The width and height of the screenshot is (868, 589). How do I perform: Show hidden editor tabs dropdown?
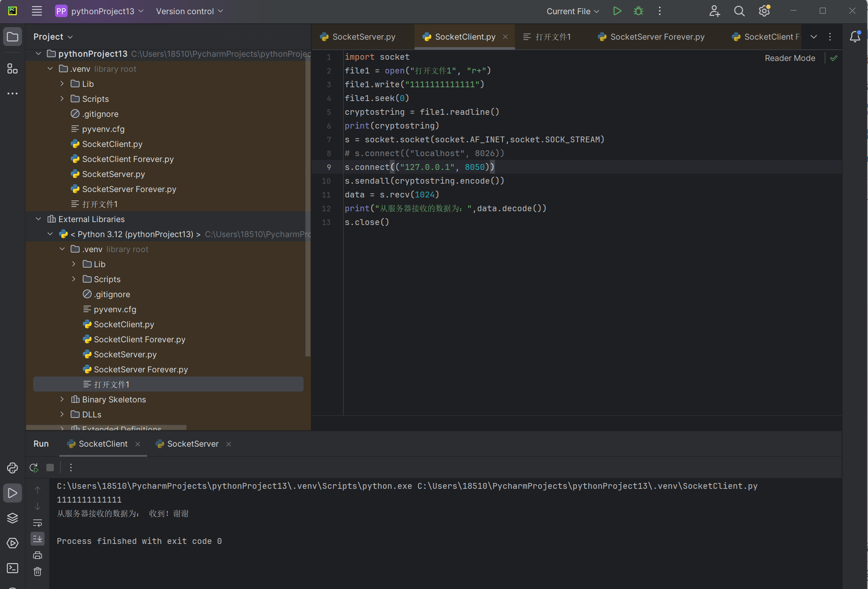pos(814,37)
